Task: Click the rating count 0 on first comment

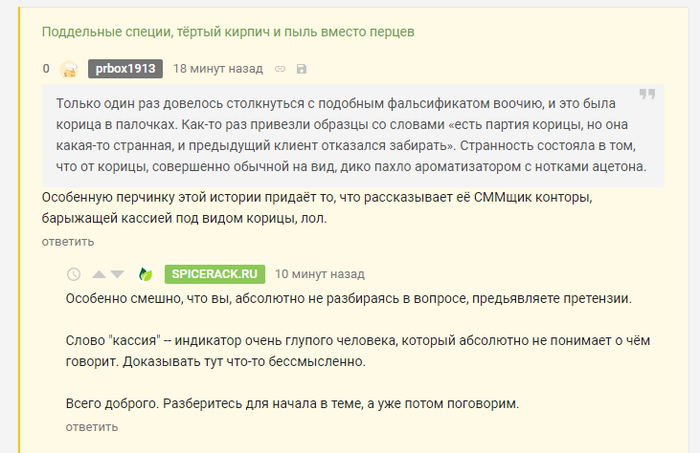Action: click(46, 69)
